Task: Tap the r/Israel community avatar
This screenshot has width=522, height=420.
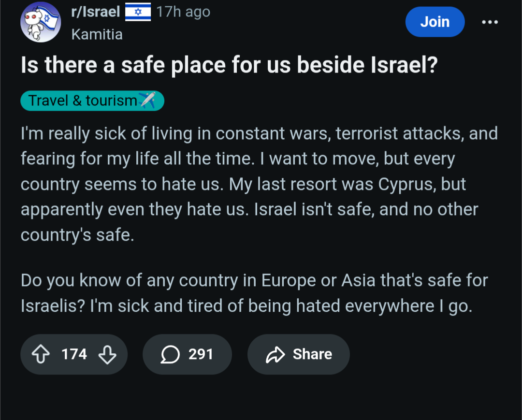Action: click(x=40, y=22)
